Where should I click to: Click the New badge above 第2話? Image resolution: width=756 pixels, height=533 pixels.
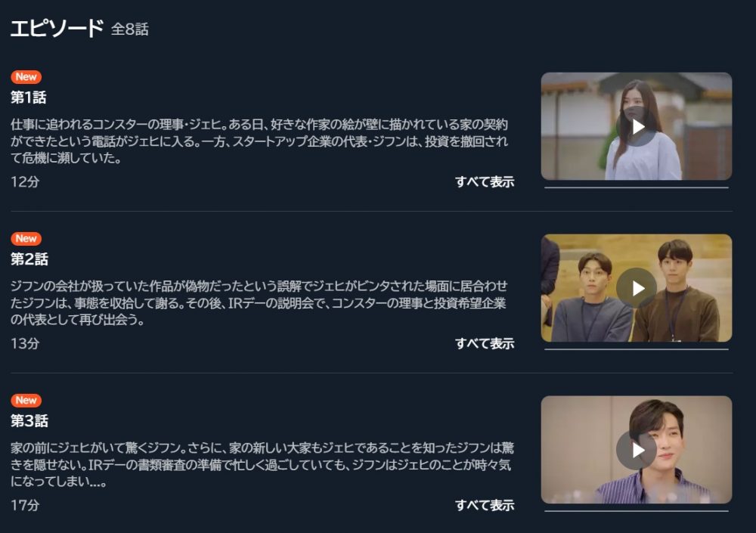click(26, 238)
